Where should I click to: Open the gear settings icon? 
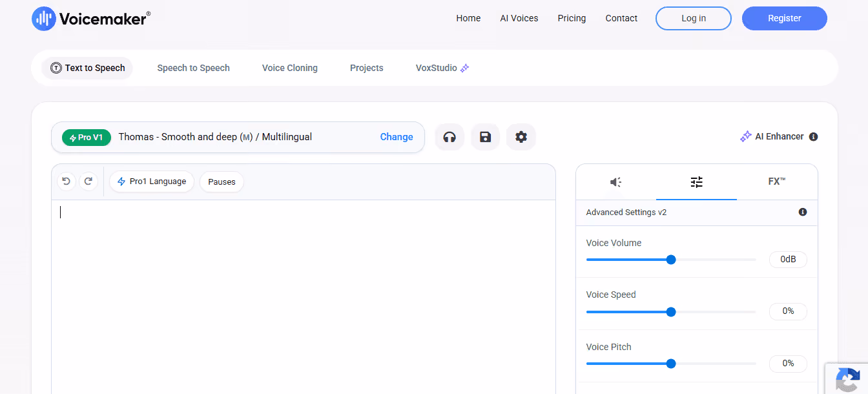521,137
